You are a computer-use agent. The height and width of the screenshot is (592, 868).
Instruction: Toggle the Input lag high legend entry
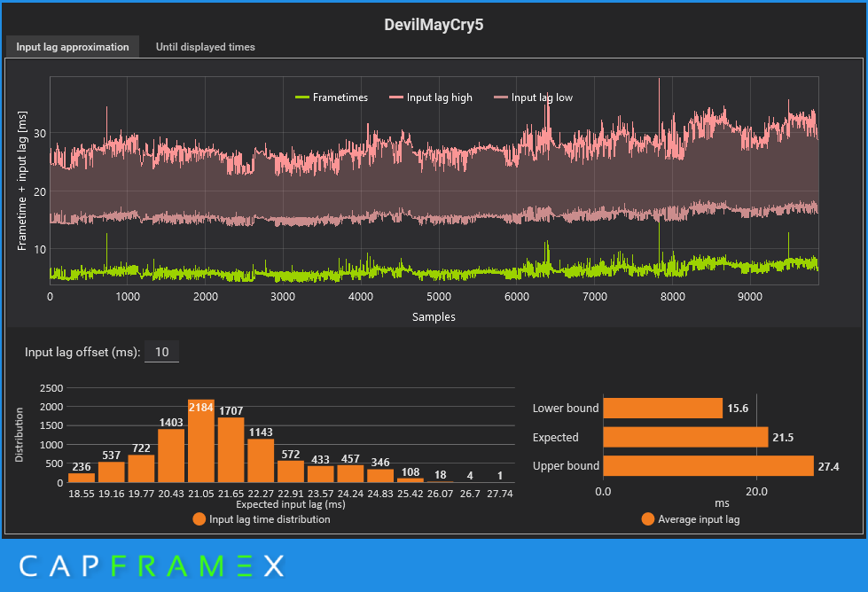tap(431, 97)
